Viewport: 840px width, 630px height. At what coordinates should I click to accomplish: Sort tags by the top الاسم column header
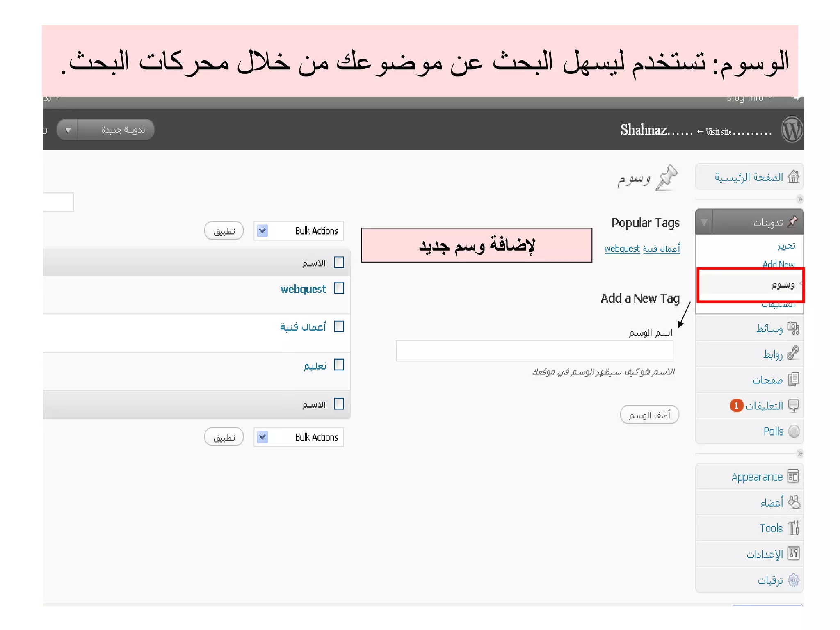tap(314, 263)
